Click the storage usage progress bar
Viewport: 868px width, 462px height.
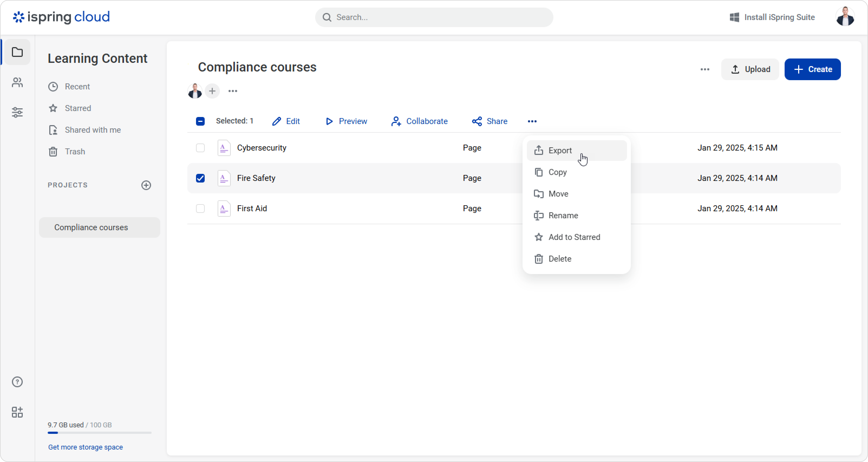[99, 433]
